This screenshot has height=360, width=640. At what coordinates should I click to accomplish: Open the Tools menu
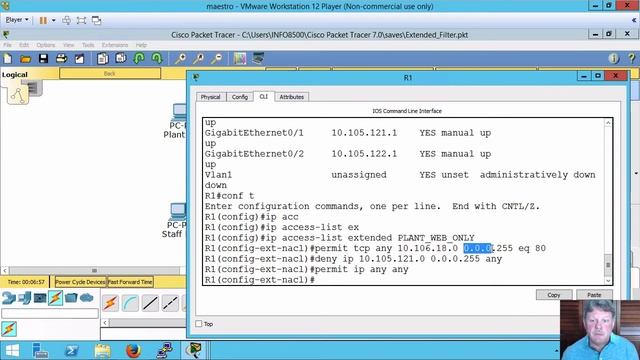pyautogui.click(x=88, y=45)
